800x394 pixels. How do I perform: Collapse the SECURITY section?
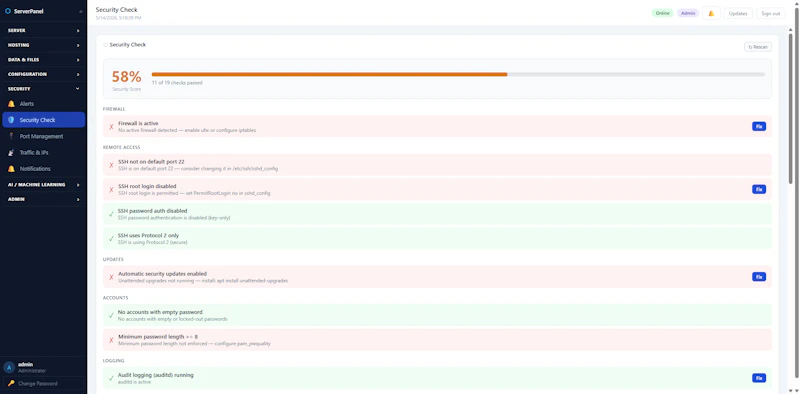(x=43, y=89)
